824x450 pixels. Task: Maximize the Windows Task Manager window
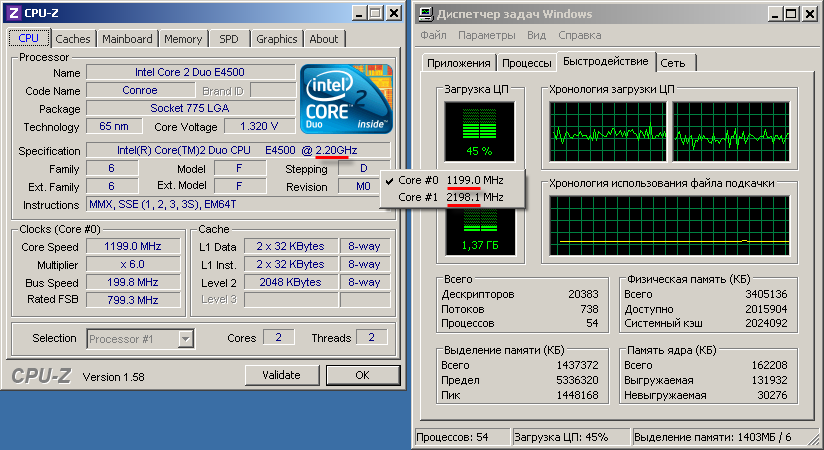(788, 13)
